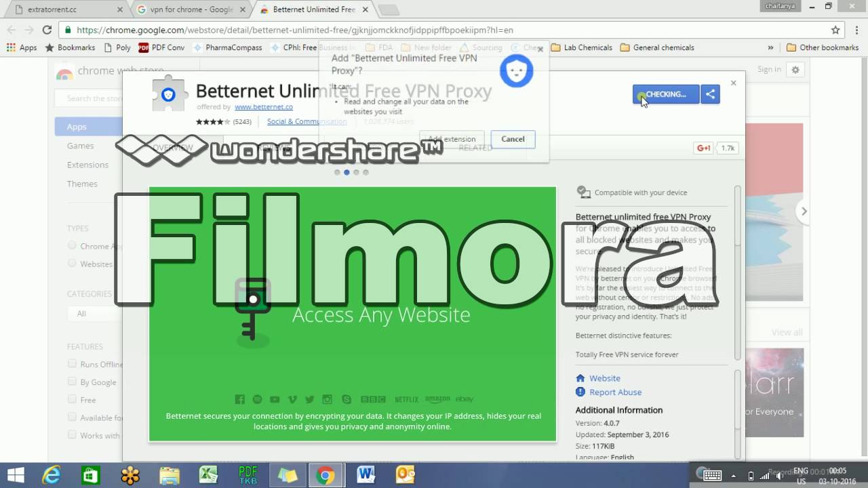
Task: Open Outlook from the taskbar
Action: click(405, 475)
